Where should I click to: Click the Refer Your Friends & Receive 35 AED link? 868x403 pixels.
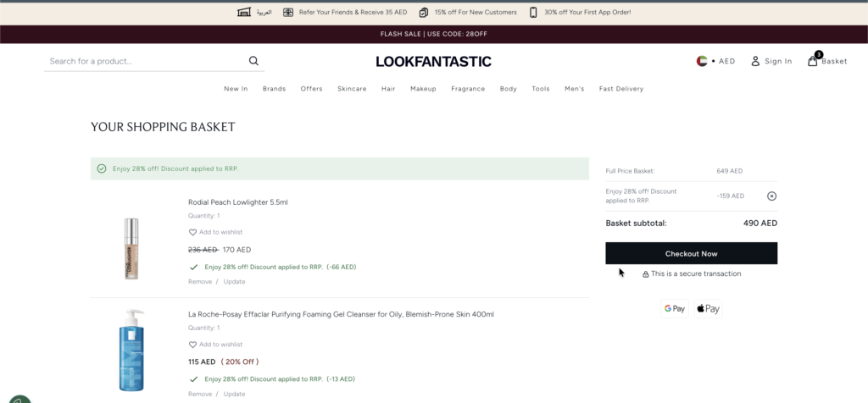click(353, 12)
